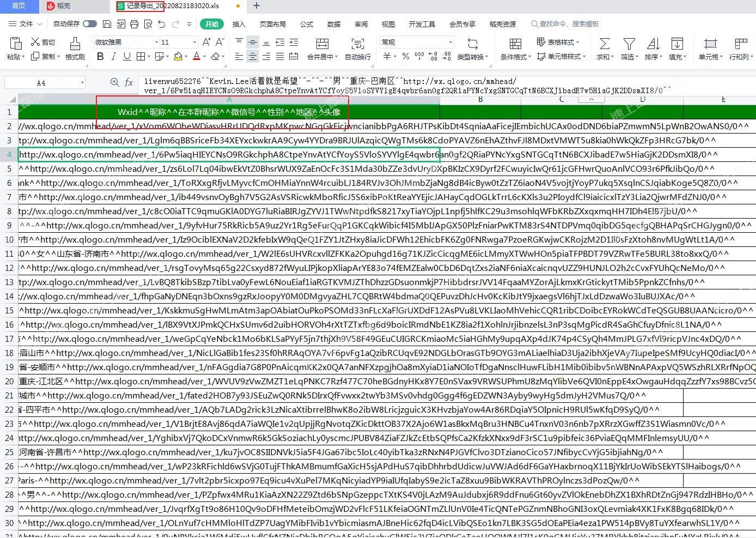The image size is (756, 538).
Task: Click the Print icon in quick toolbar
Action: tap(134, 24)
